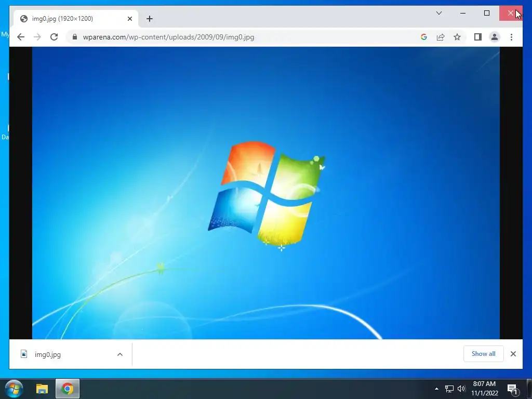The width and height of the screenshot is (532, 399).
Task: Open volume control in system tray
Action: tap(461, 389)
